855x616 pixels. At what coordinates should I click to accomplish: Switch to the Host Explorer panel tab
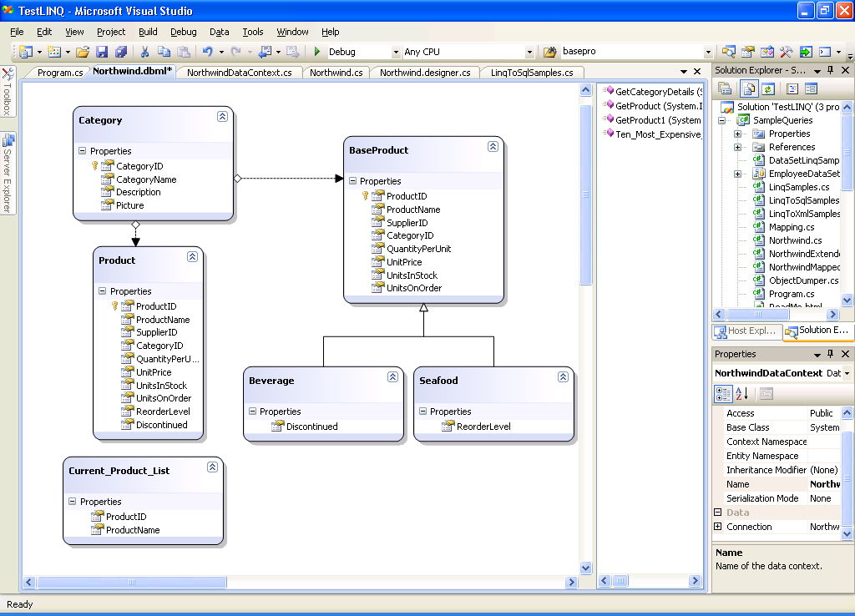pos(747,331)
